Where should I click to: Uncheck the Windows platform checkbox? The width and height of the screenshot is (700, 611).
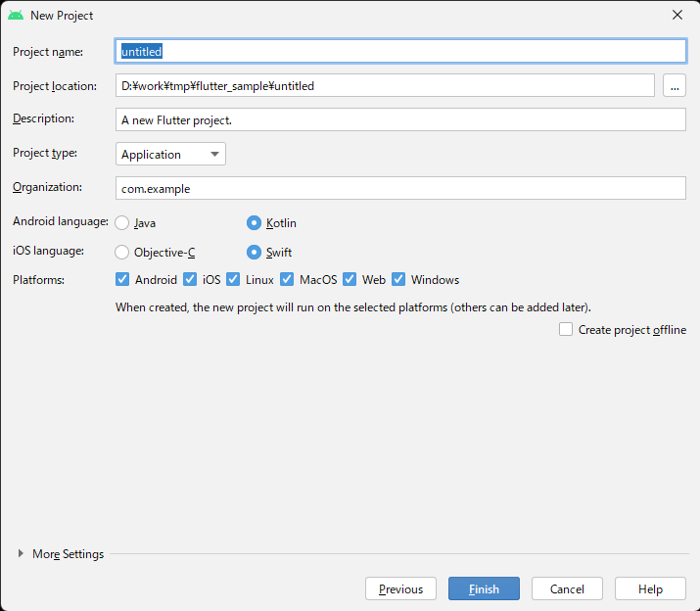point(398,280)
